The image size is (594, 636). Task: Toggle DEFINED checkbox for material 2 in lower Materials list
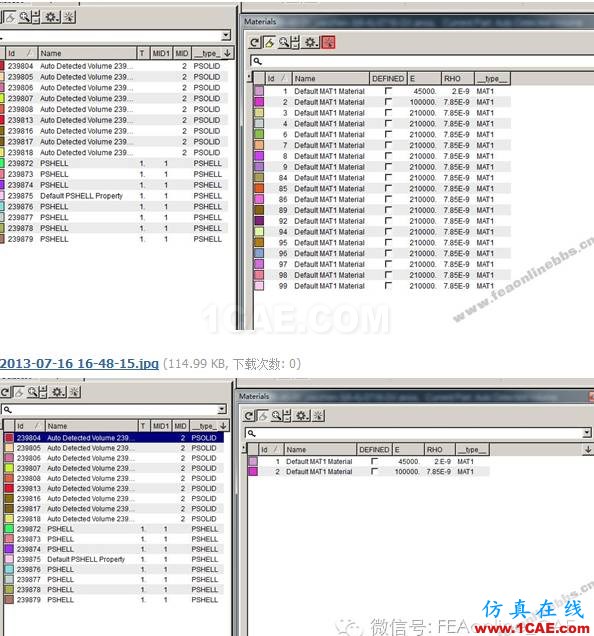click(374, 471)
